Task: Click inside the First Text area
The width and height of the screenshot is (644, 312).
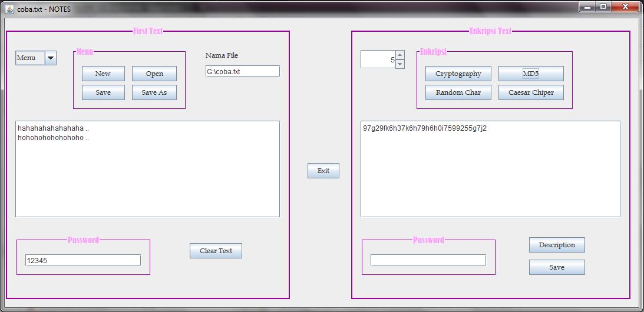Action: pyautogui.click(x=147, y=169)
